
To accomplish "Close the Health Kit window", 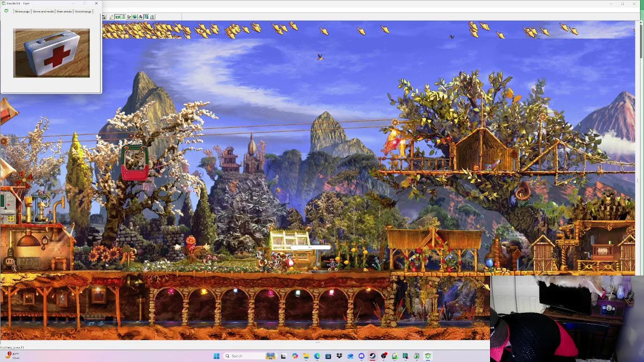I will coord(96,4).
